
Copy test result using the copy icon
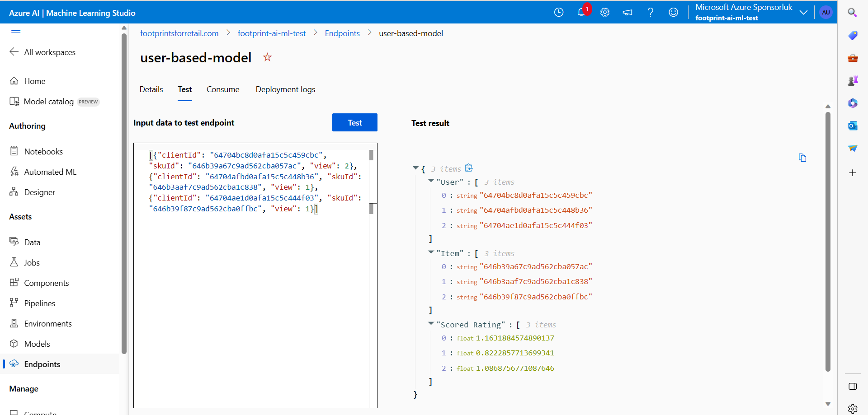(802, 158)
